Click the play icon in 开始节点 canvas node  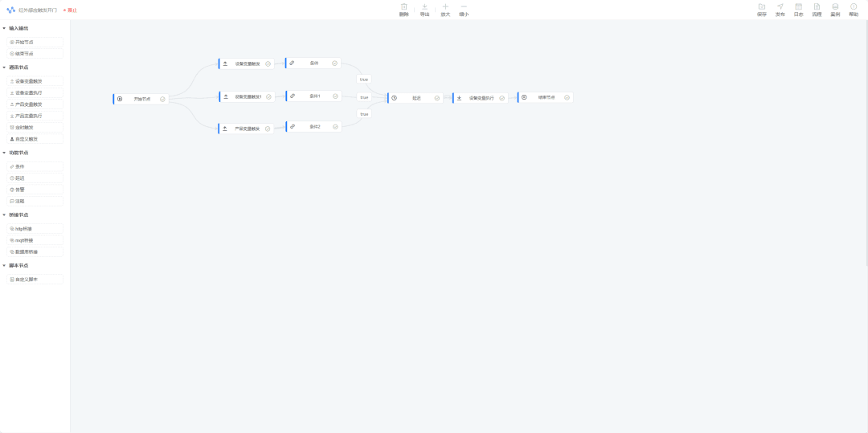(120, 99)
